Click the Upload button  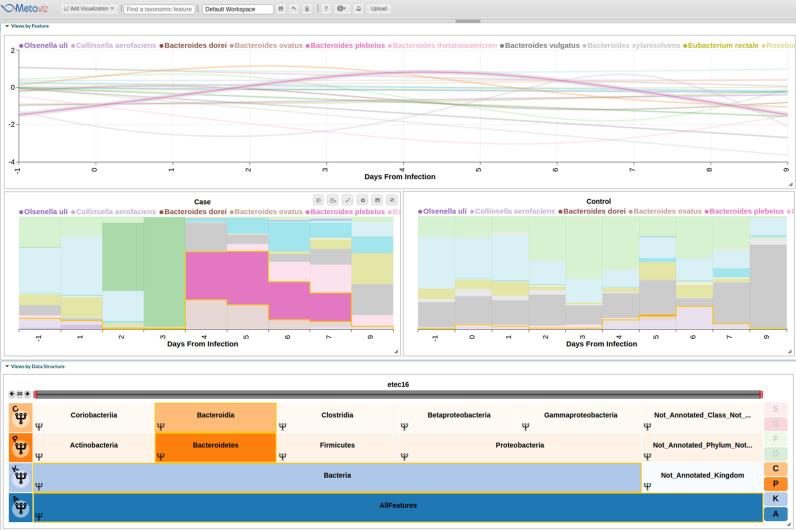379,9
